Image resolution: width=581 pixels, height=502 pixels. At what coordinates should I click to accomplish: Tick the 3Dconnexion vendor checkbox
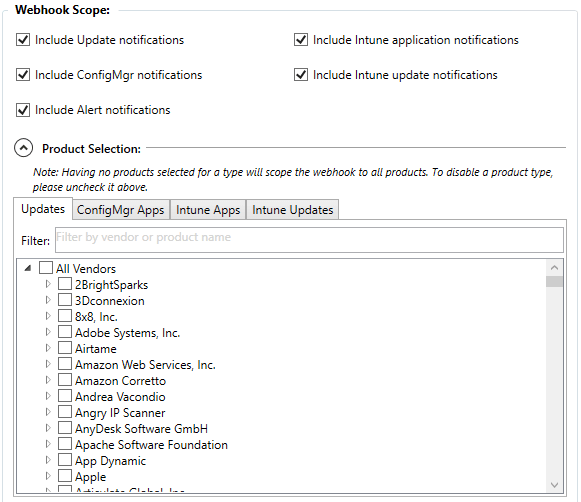pos(65,300)
